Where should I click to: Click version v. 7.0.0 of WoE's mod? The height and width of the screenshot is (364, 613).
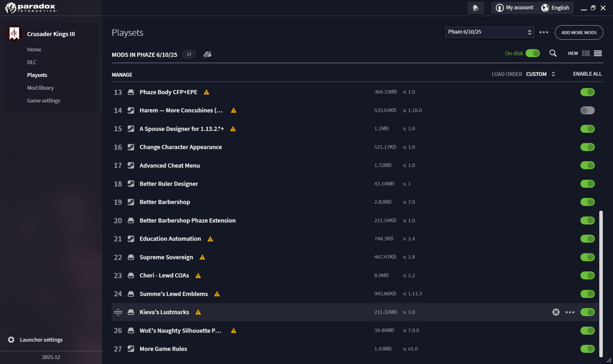(411, 330)
